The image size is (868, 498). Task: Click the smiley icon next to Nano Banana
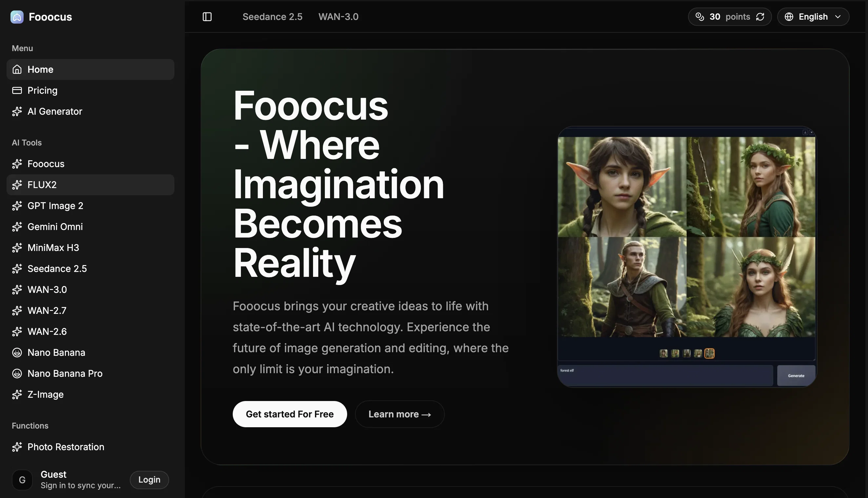(x=17, y=352)
